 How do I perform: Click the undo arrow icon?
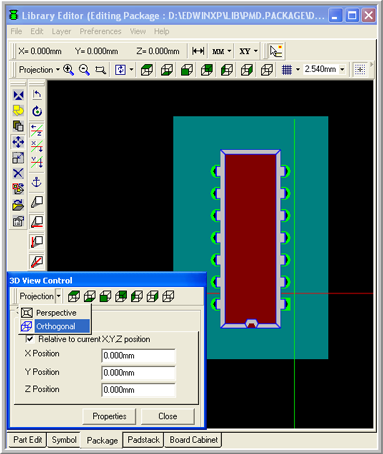[x=37, y=95]
